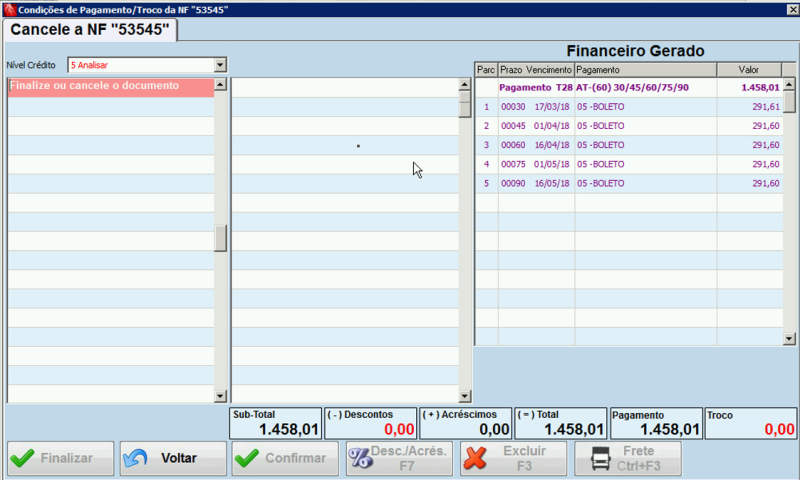The width and height of the screenshot is (800, 480).
Task: Select the '5 Analisar' credit level combo box
Action: pos(147,65)
